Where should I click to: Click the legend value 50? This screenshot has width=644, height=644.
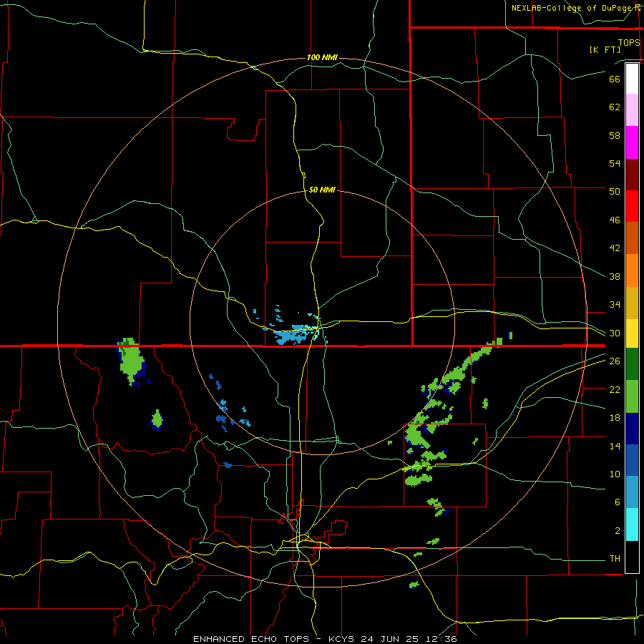click(x=615, y=191)
